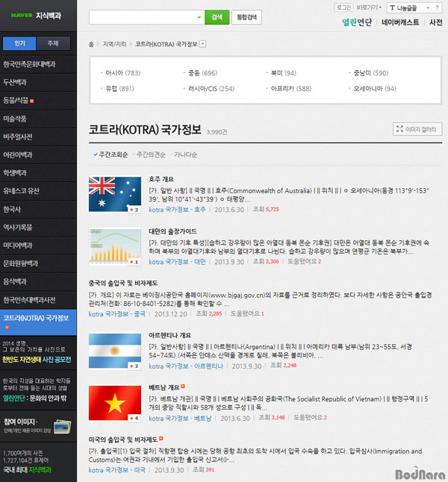
Task: Click the 한반도 자연생태 사진 공모전 banner
Action: (x=37, y=351)
